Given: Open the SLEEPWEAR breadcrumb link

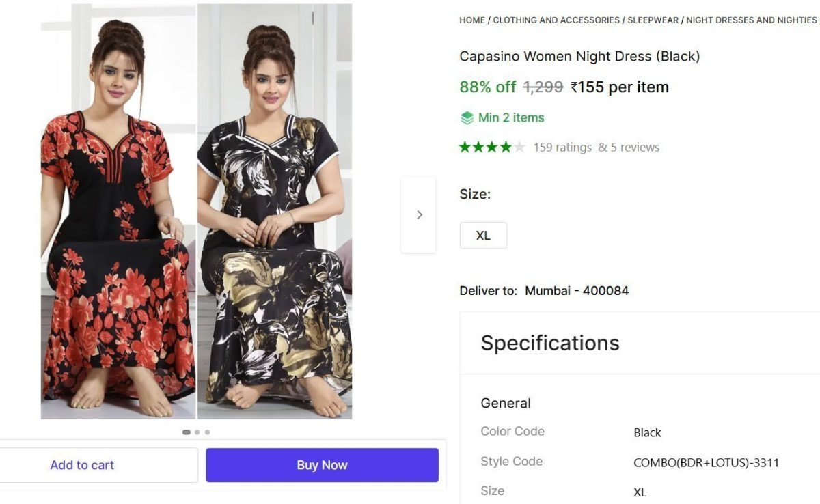Looking at the screenshot, I should [653, 20].
